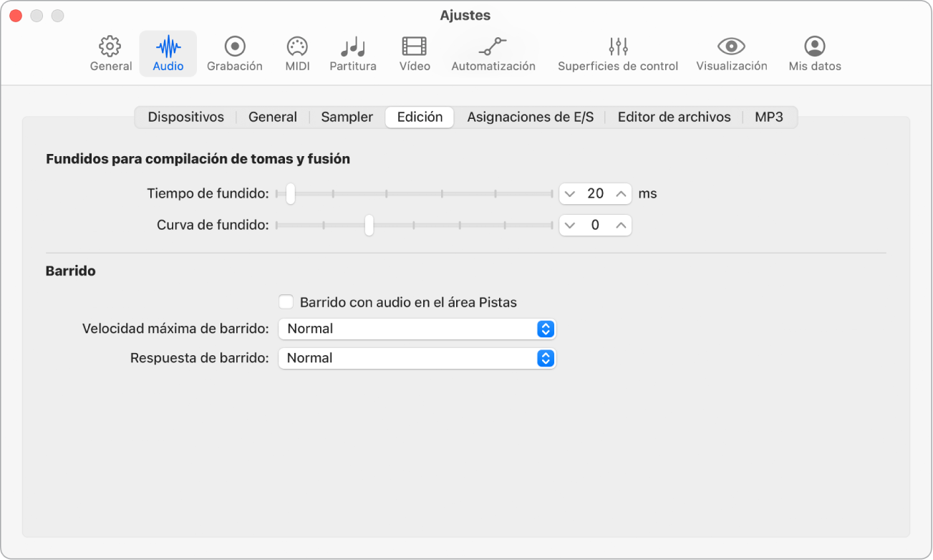Select the Superficies de control icon
933x560 pixels.
[617, 53]
